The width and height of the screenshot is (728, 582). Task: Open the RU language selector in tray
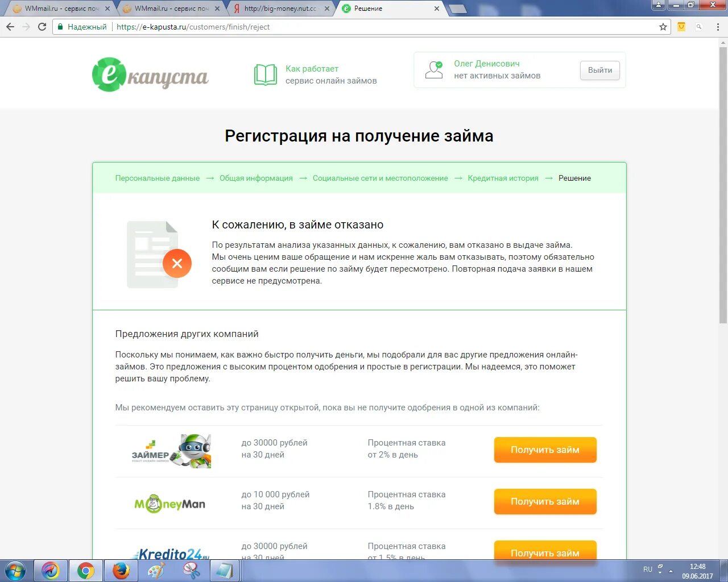coord(647,569)
